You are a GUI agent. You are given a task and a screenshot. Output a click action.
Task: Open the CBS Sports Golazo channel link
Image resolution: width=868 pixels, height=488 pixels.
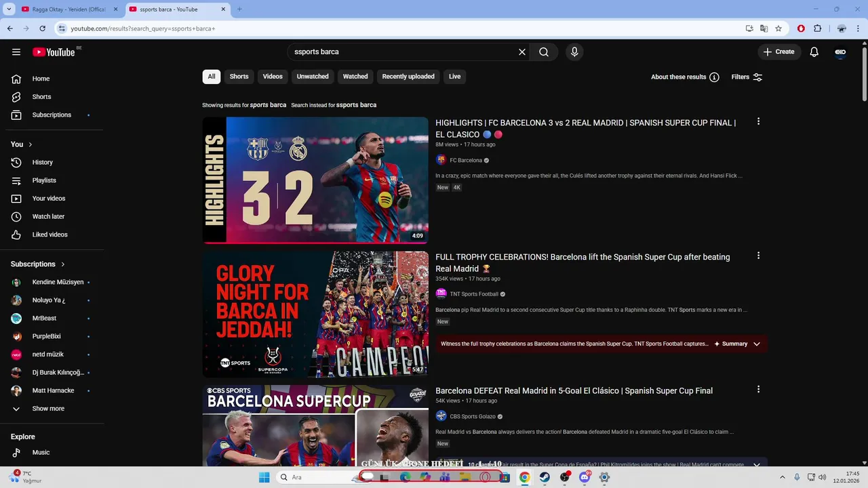[x=473, y=416]
